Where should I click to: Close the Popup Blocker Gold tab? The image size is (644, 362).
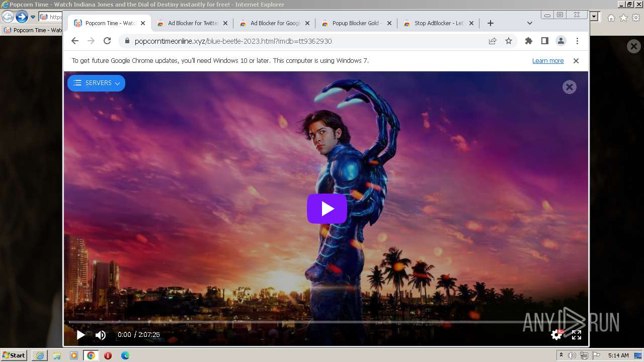[x=390, y=23]
